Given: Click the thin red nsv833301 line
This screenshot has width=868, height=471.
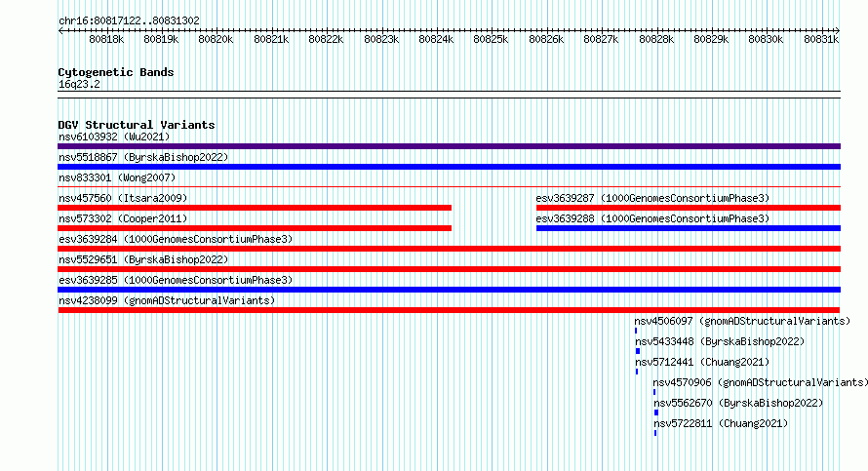Looking at the screenshot, I should pos(449,187).
